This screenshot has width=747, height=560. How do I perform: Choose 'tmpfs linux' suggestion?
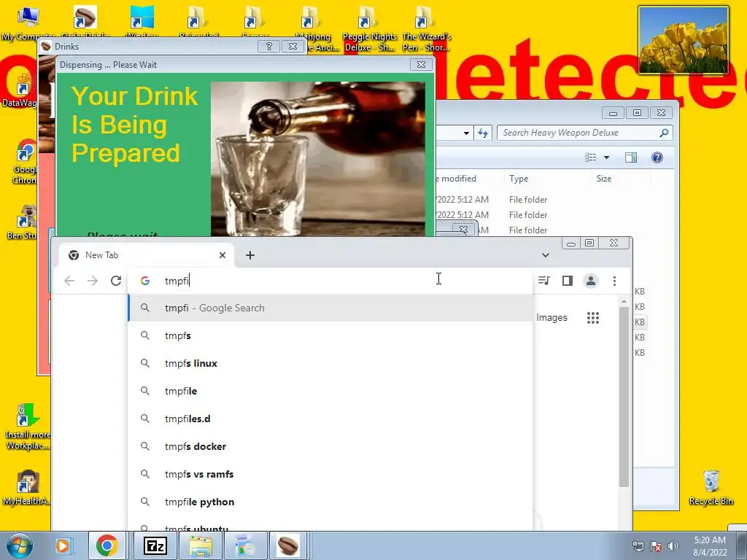pyautogui.click(x=330, y=363)
